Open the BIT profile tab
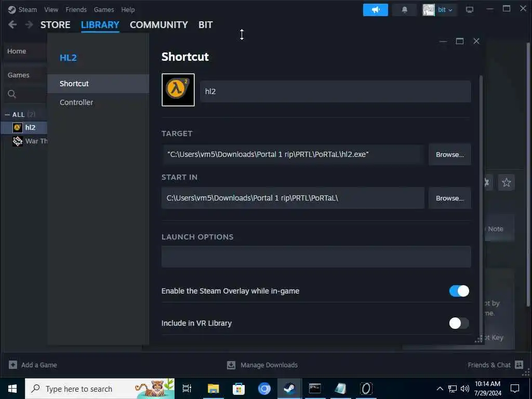 click(x=206, y=25)
